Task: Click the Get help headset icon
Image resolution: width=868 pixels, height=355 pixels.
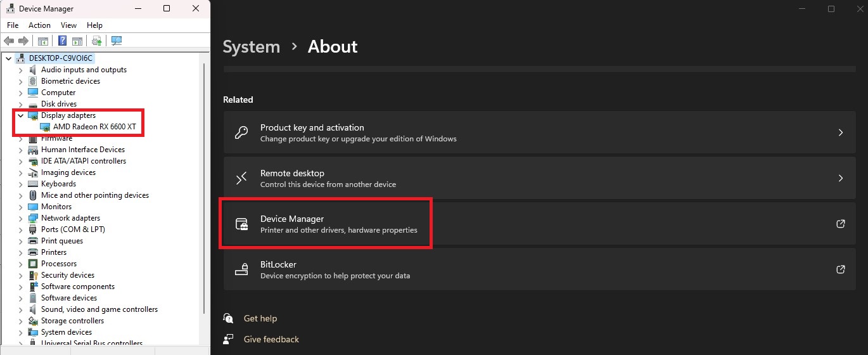Action: click(x=229, y=318)
